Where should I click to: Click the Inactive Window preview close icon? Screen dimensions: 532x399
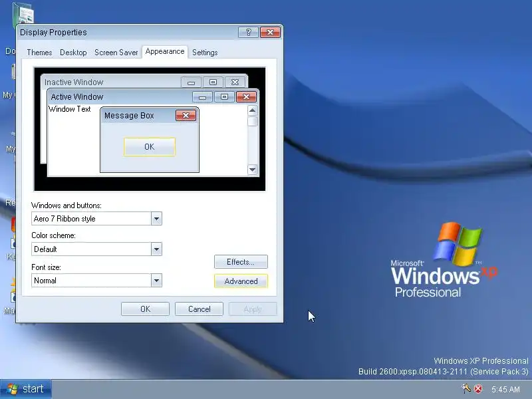click(235, 82)
